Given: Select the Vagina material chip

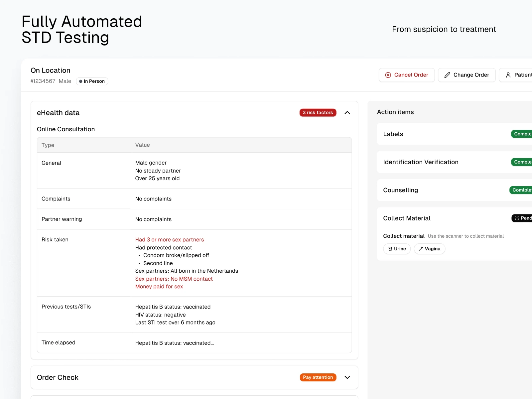Looking at the screenshot, I should 430,249.
